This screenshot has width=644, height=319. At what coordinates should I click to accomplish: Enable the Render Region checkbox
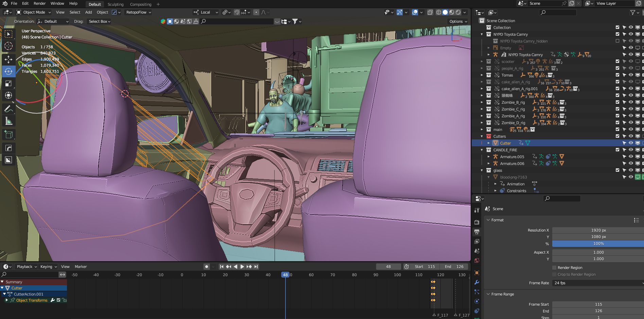tap(554, 268)
